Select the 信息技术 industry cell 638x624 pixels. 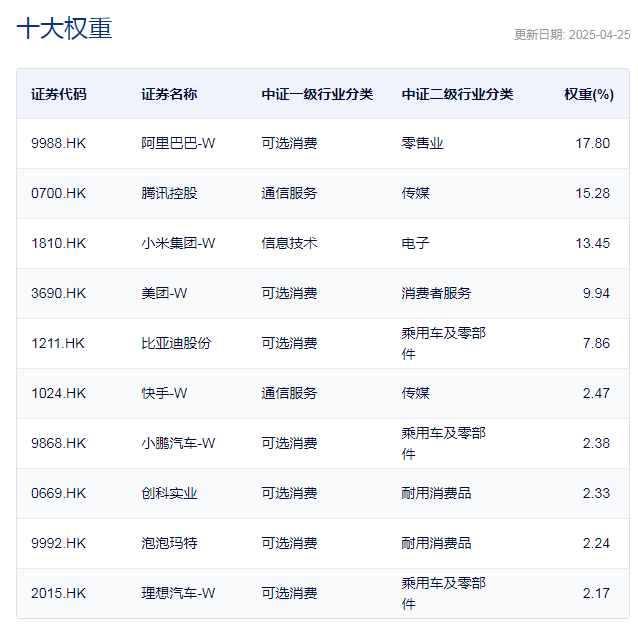(x=289, y=243)
